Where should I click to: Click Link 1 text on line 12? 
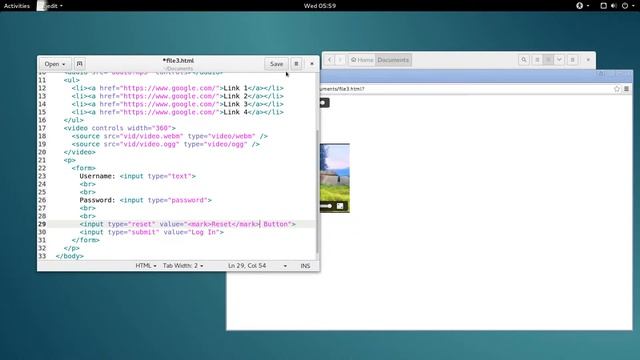[236, 88]
